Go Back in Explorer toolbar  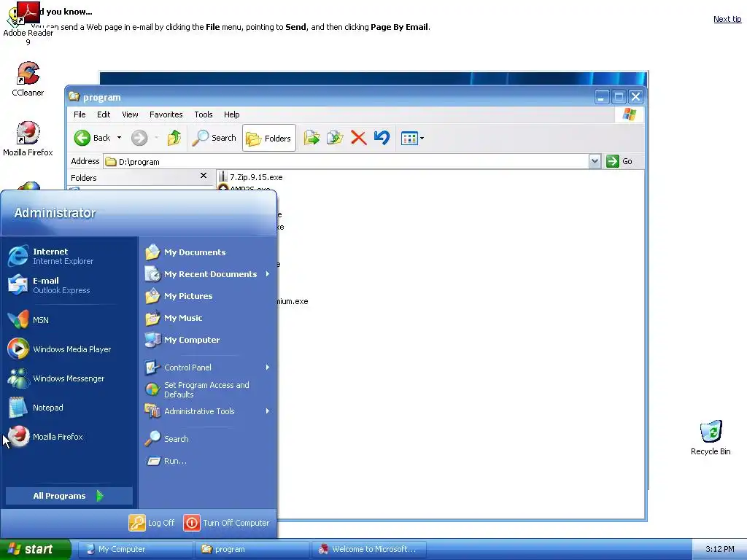[x=93, y=138]
